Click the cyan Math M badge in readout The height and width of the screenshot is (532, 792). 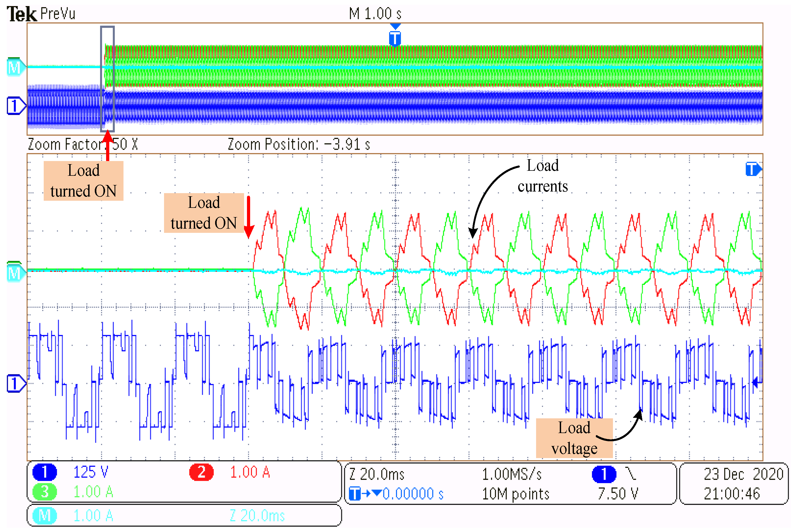click(44, 515)
